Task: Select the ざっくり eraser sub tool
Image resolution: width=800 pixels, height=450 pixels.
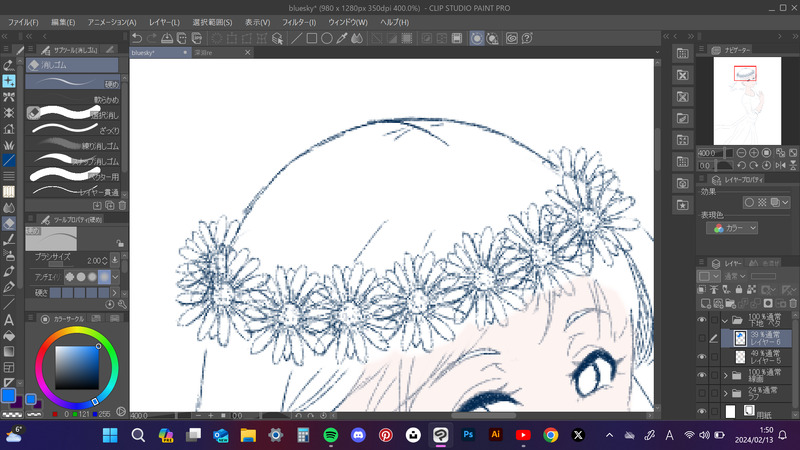Action: click(73, 130)
